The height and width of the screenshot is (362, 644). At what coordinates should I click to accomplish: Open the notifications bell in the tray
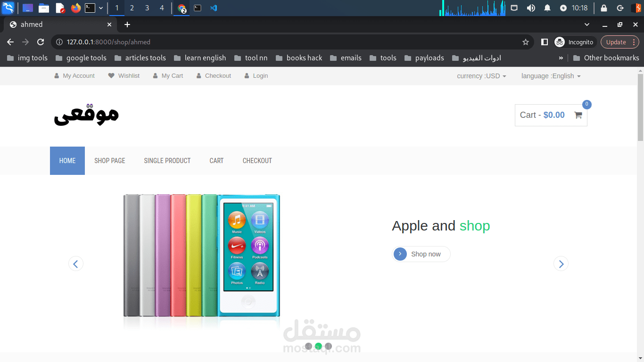547,8
